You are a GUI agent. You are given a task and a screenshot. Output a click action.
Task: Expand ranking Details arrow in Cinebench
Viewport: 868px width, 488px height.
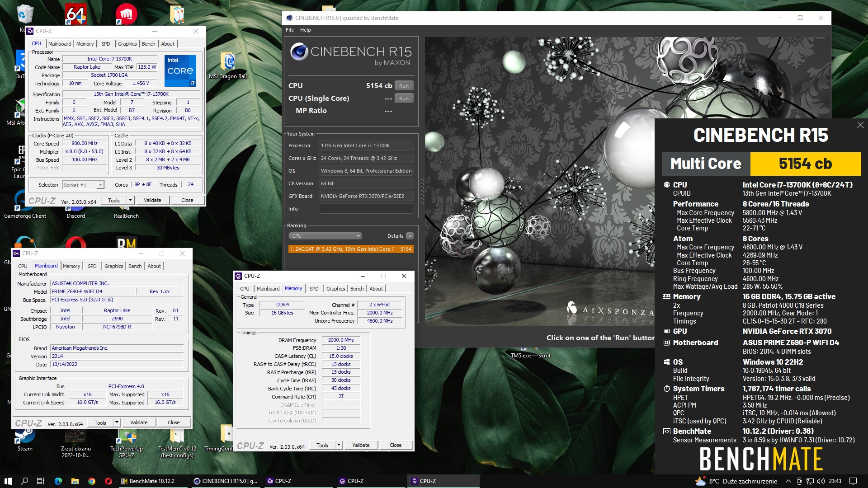pos(410,236)
